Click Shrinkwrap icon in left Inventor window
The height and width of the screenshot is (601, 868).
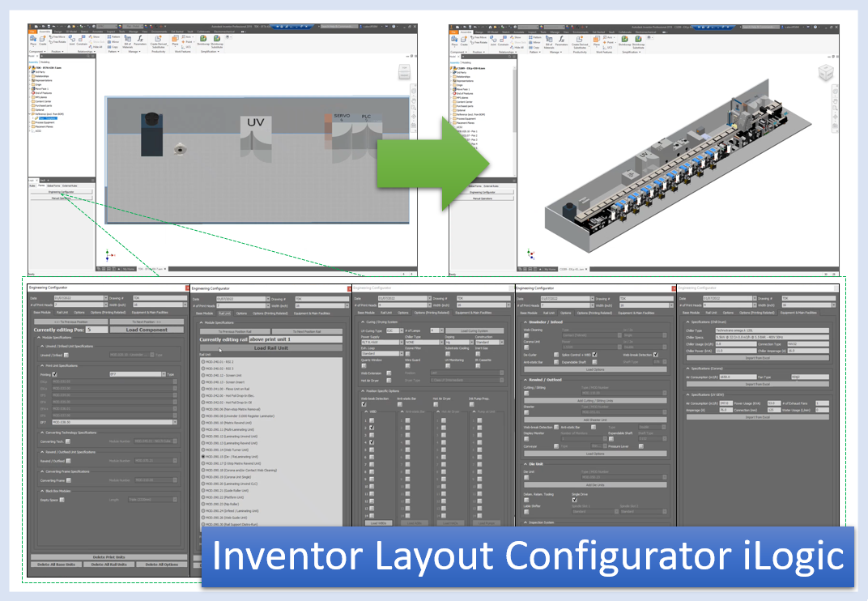(203, 39)
